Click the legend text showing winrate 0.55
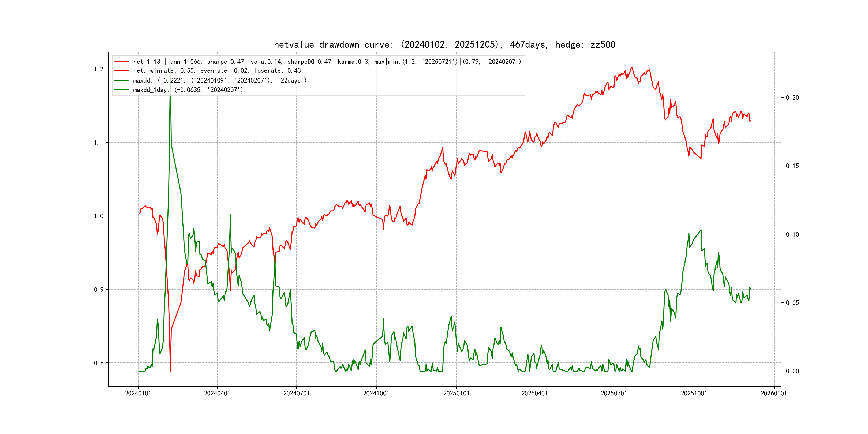868x434 pixels. pyautogui.click(x=217, y=71)
